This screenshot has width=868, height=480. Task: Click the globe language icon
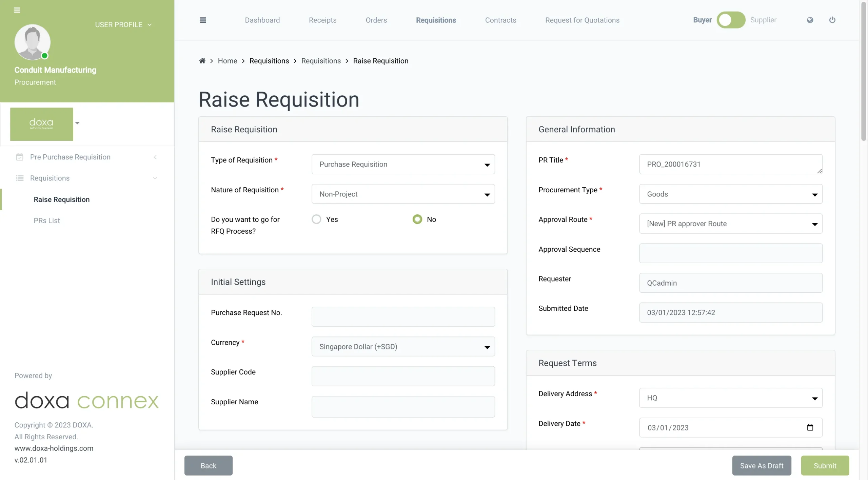pos(810,20)
